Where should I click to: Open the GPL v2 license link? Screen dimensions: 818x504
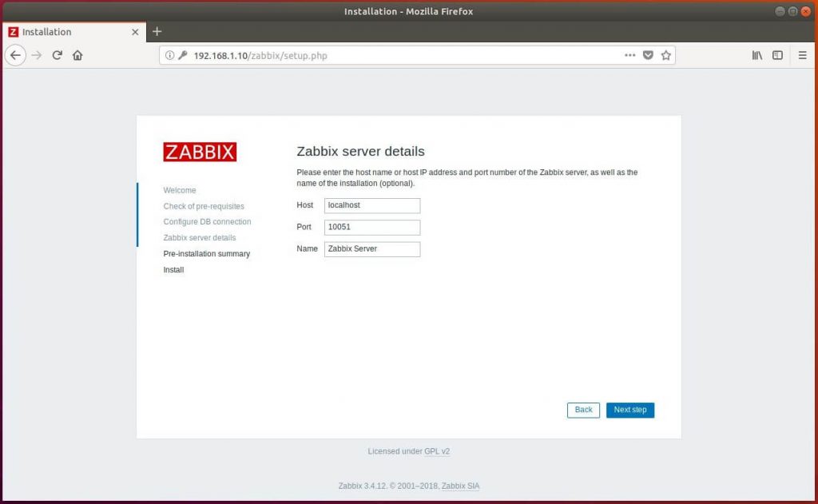pyautogui.click(x=437, y=451)
